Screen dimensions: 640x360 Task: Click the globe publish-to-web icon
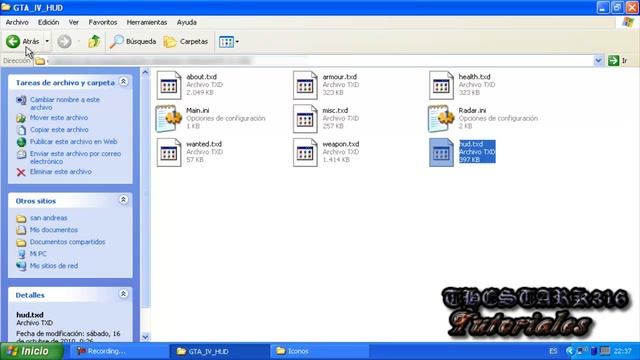tap(21, 142)
